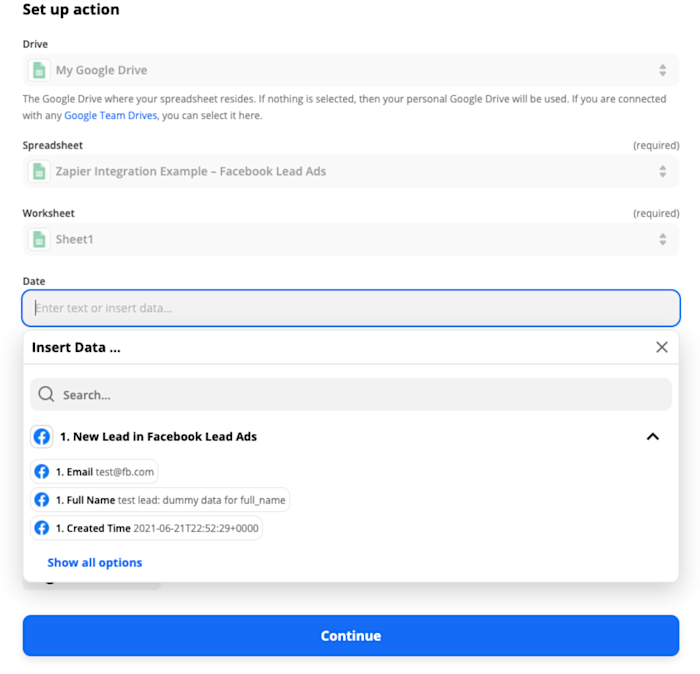Image resolution: width=700 pixels, height=674 pixels.
Task: Collapse the New Lead in Facebook Lead Ads section
Action: 653,437
